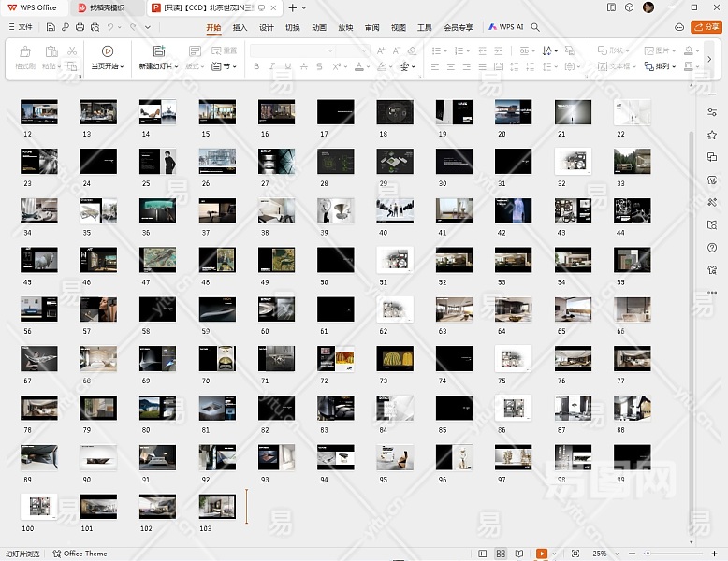Click the orange slideshow play button in status bar
728x561 pixels.
pos(541,554)
